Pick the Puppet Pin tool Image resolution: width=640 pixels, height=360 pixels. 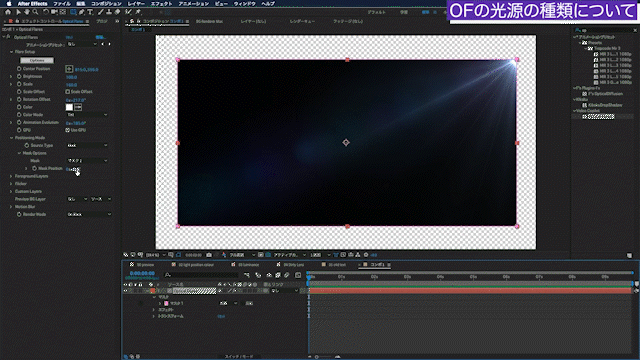point(138,12)
